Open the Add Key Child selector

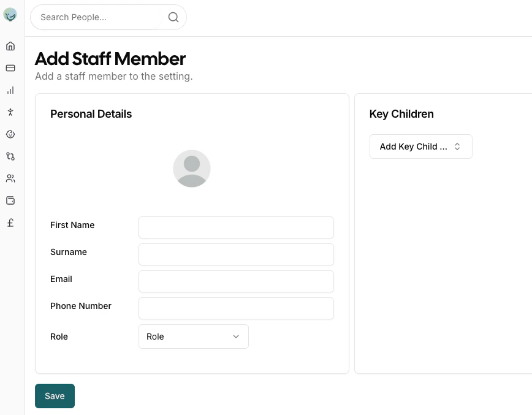pyautogui.click(x=420, y=147)
